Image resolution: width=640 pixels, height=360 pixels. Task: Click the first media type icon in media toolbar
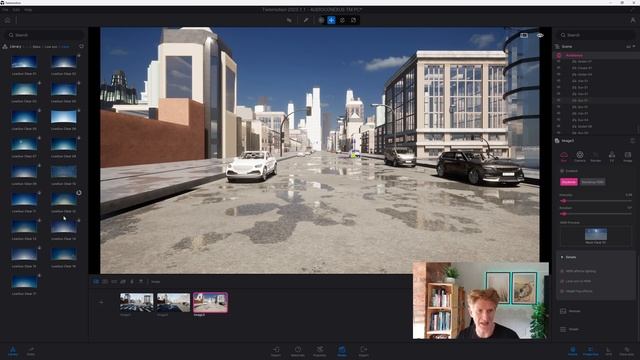pyautogui.click(x=96, y=282)
